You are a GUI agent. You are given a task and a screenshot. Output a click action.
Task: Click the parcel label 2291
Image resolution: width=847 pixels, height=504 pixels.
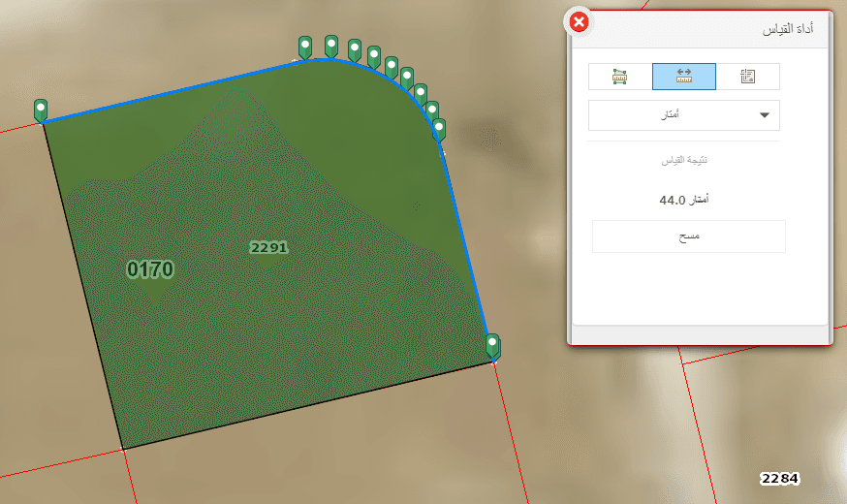tap(268, 247)
